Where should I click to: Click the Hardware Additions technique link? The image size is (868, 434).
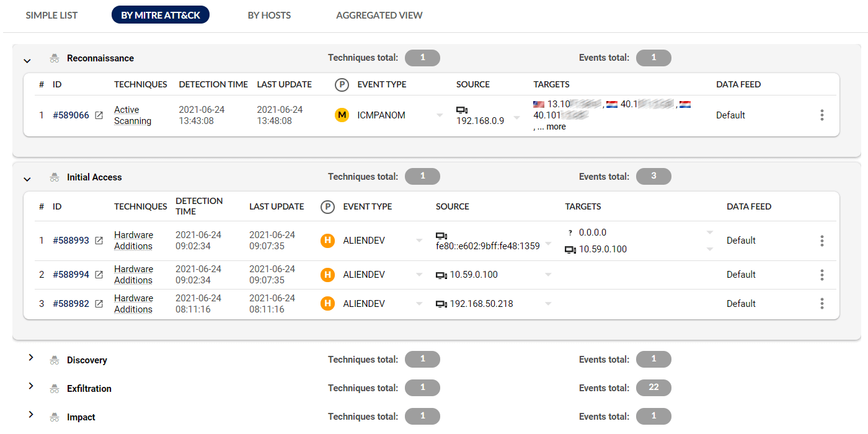pos(133,240)
